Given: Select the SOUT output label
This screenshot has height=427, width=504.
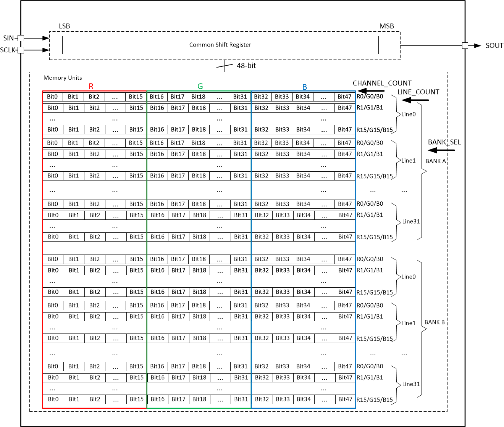Looking at the screenshot, I should [494, 45].
